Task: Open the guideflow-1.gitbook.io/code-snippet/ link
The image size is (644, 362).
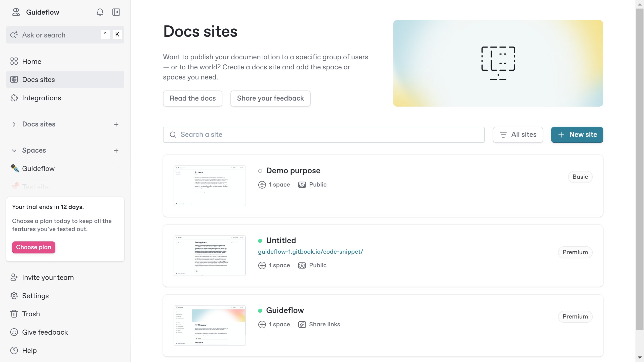Action: pyautogui.click(x=310, y=252)
